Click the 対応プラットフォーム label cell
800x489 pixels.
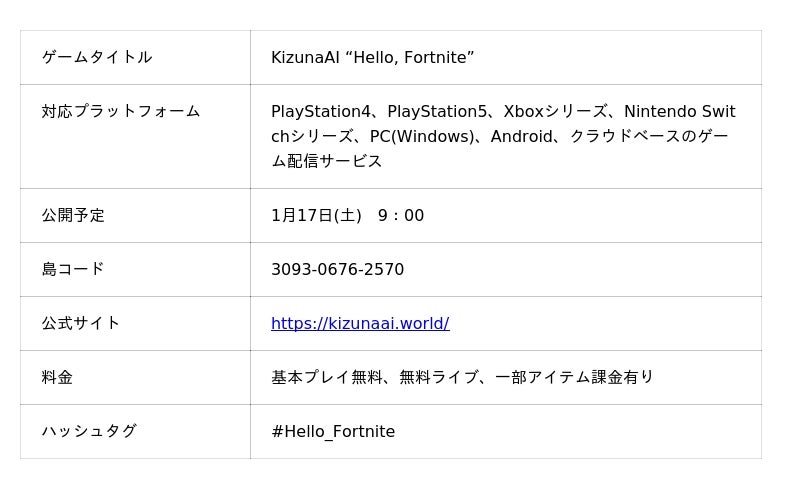pos(121,111)
